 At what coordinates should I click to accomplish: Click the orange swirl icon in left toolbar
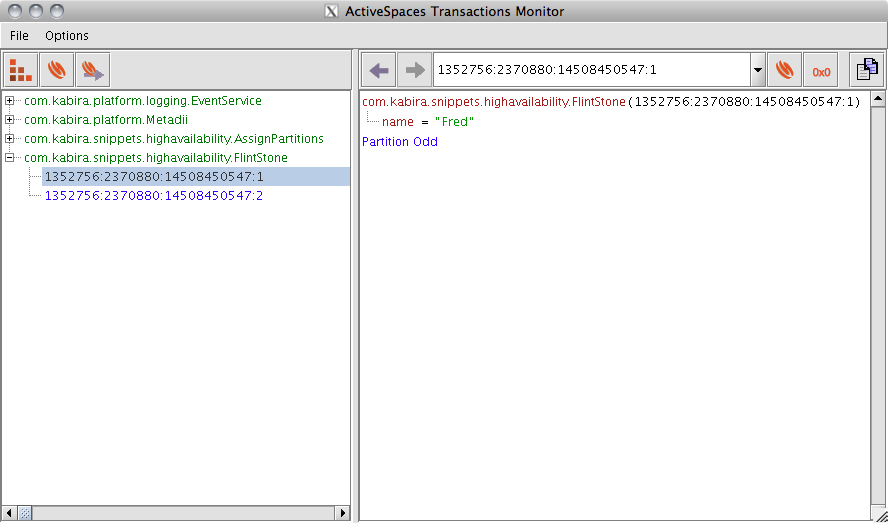57,70
